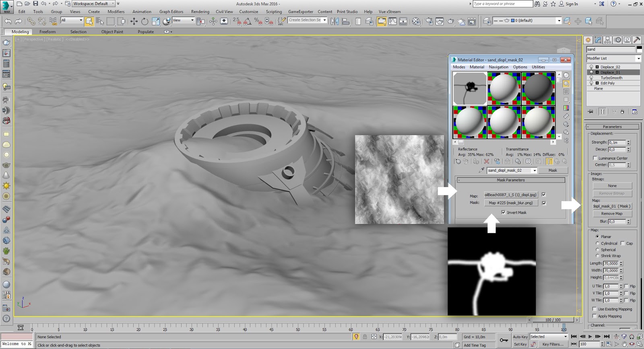Collapse the Mask Parameters rollout
This screenshot has height=349, width=644.
510,180
